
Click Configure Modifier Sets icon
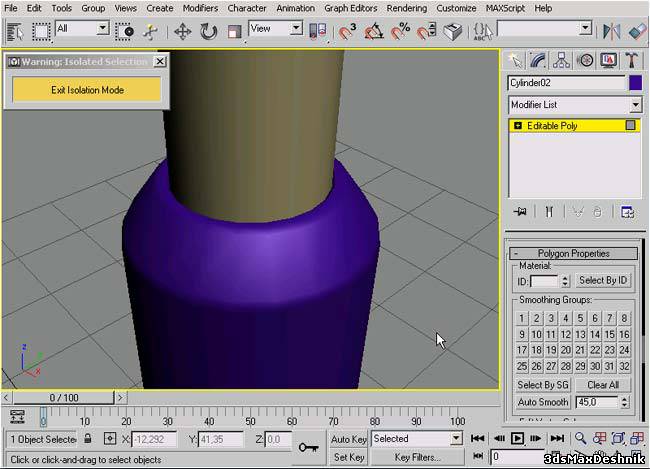pos(627,212)
